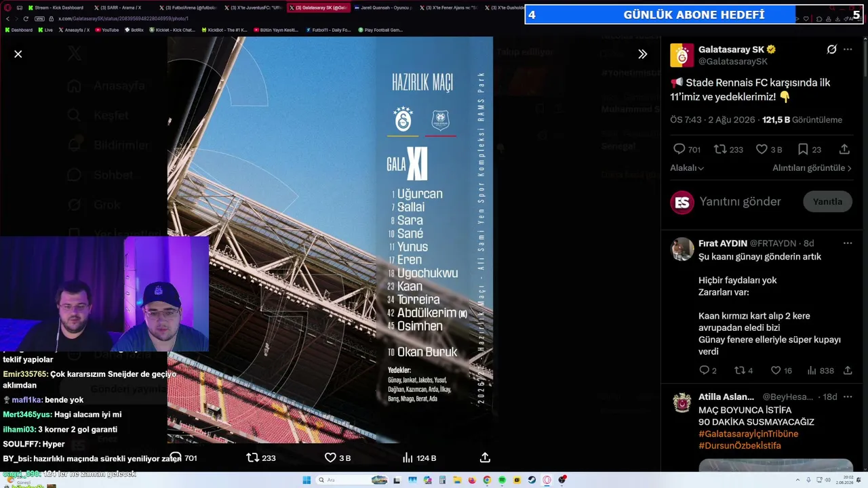Image resolution: width=868 pixels, height=488 pixels.
Task: Open more options on Atilla Aslan reply
Action: tap(848, 396)
